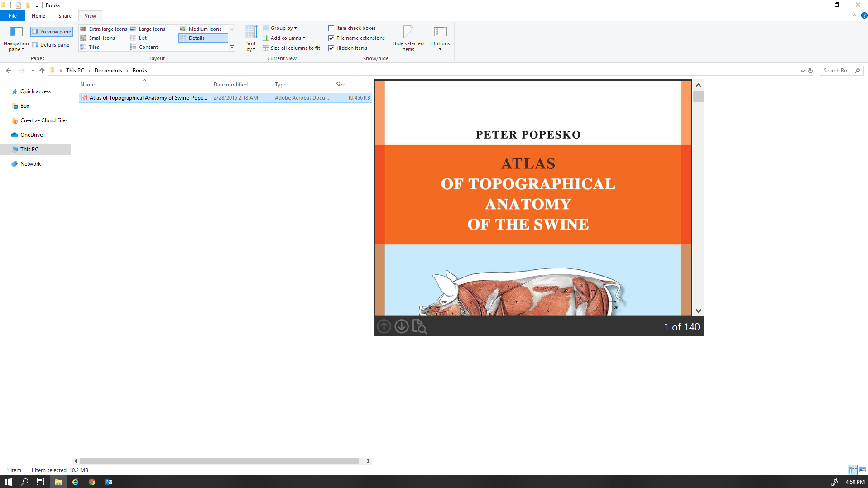Image resolution: width=868 pixels, height=488 pixels.
Task: Go to next page in PDF preview
Action: click(402, 326)
